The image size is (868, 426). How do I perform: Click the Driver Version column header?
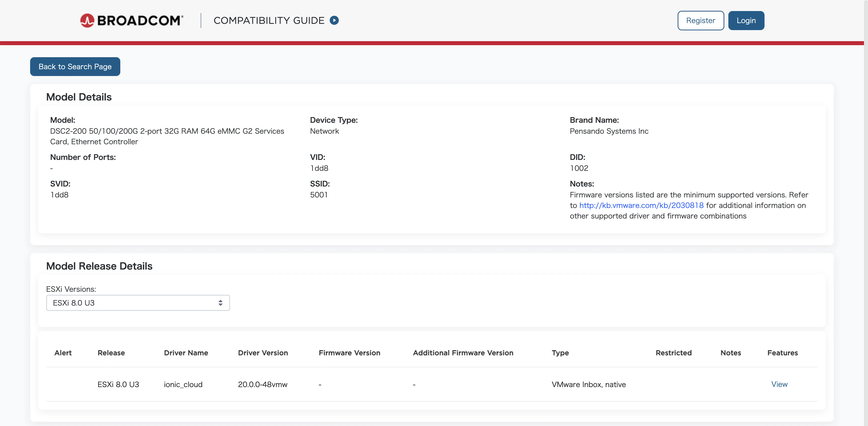[263, 353]
